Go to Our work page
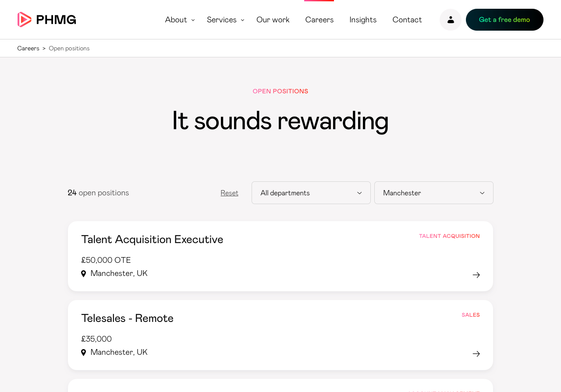 (x=273, y=20)
